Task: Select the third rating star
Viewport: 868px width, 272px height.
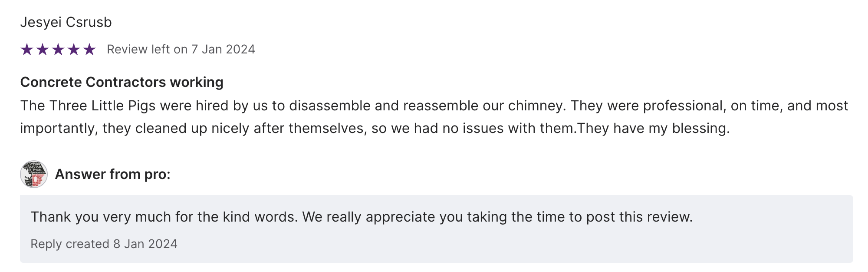Action: [x=58, y=50]
